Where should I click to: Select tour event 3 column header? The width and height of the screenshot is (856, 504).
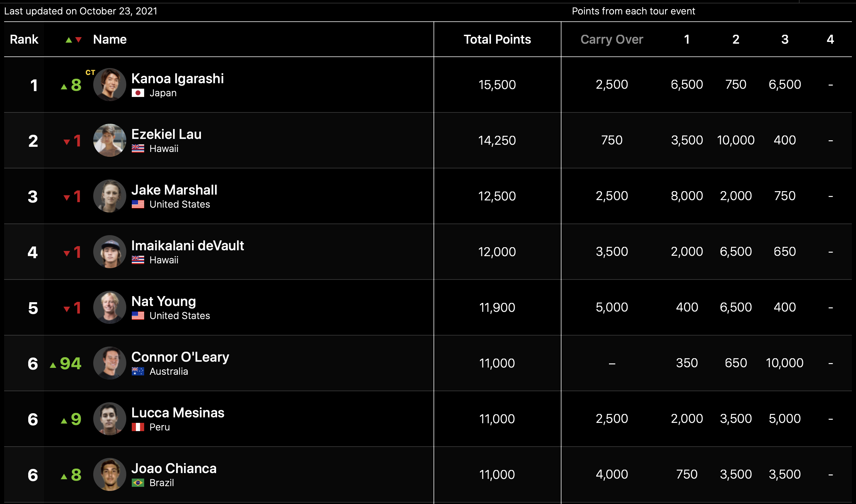point(785,40)
